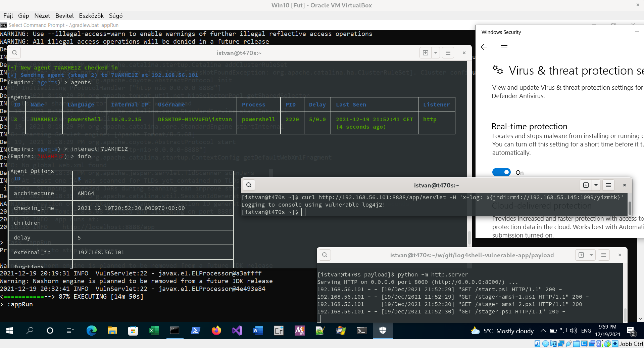The width and height of the screenshot is (644, 348).
Task: Click VirtualBox shared folders indicator
Action: 577,344
